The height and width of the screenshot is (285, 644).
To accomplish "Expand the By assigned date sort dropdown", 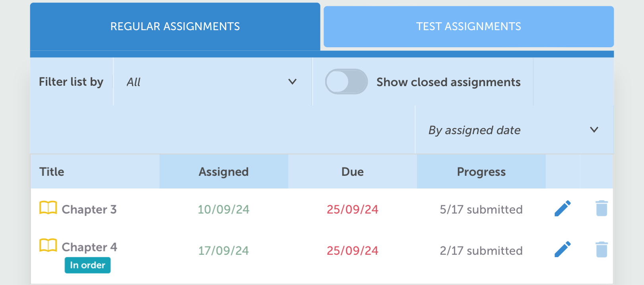I will click(x=514, y=130).
